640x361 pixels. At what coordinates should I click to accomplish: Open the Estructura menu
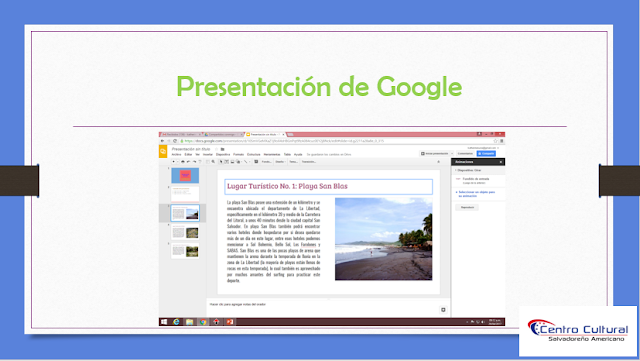click(x=253, y=154)
